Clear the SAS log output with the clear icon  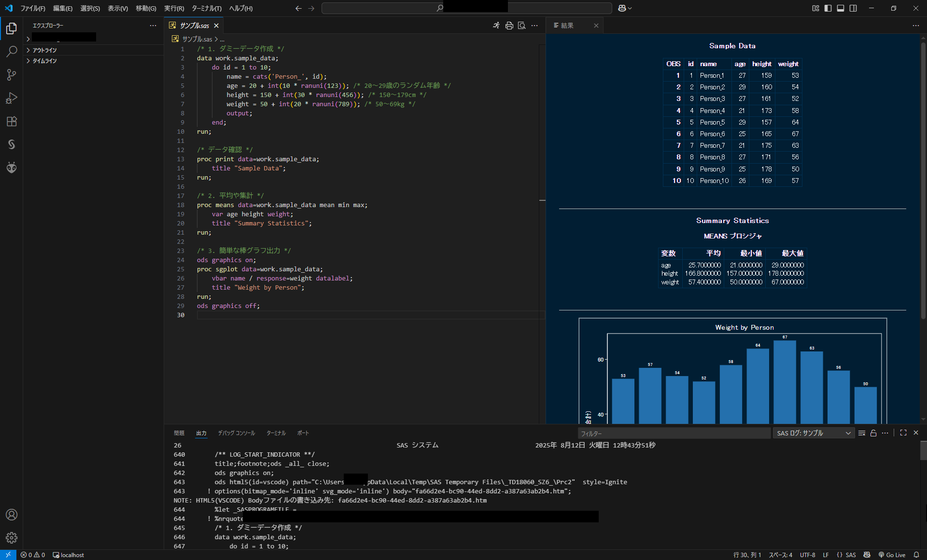tap(862, 433)
